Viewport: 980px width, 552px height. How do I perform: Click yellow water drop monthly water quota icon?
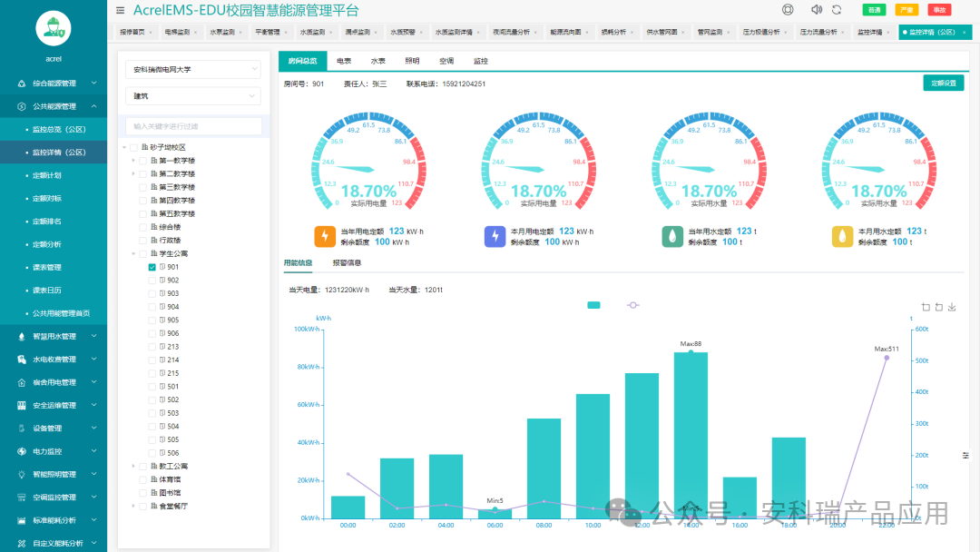pyautogui.click(x=843, y=237)
